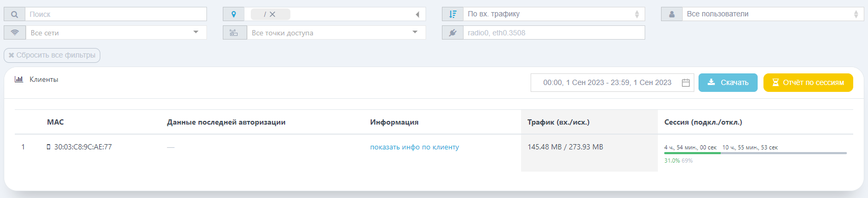Open 'Отчёт по сессиям' report
Image resolution: width=868 pixels, height=198 pixels.
[808, 82]
